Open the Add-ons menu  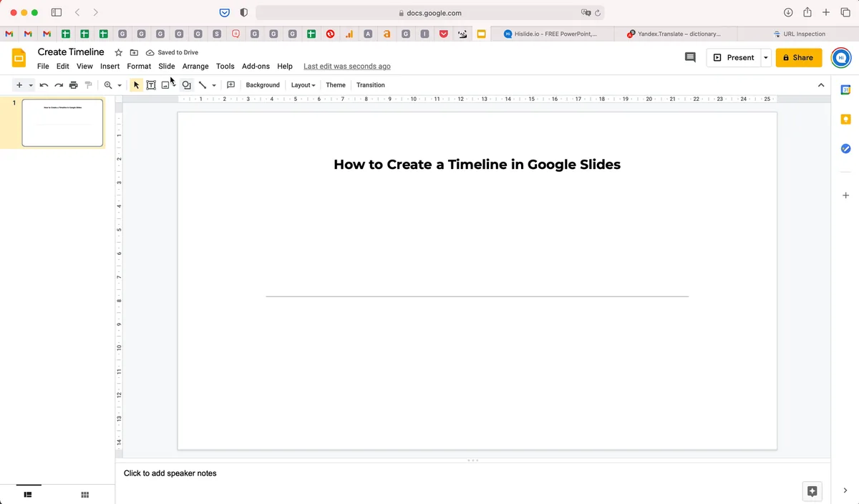256,66
